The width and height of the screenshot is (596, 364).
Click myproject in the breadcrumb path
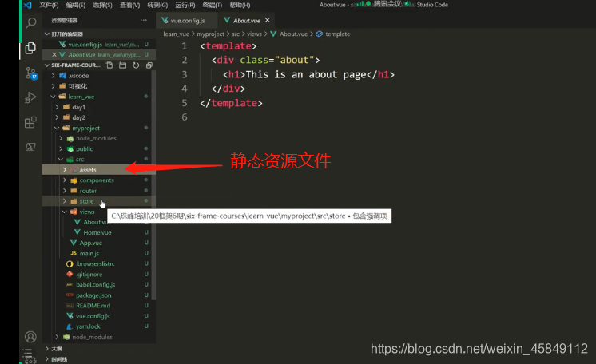211,34
